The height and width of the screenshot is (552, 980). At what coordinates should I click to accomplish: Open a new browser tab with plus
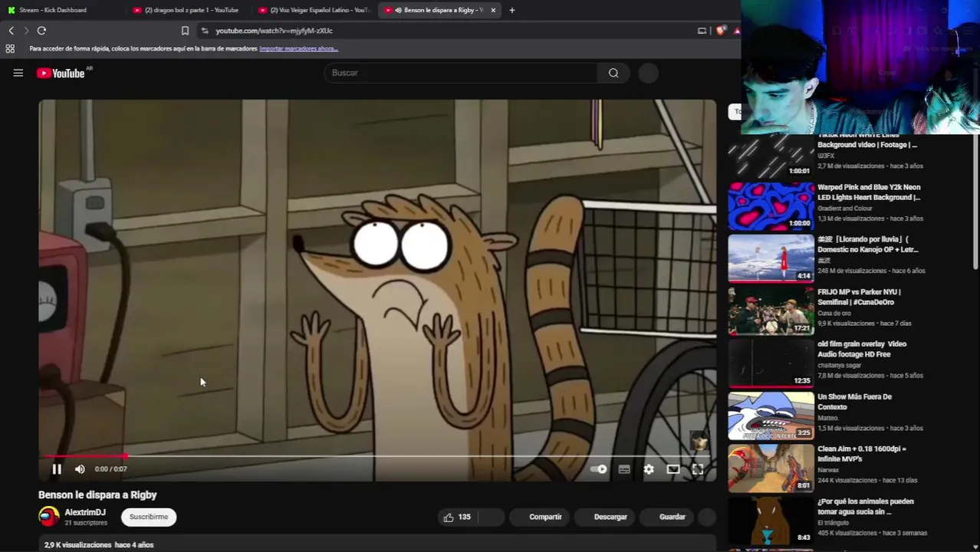pos(511,10)
